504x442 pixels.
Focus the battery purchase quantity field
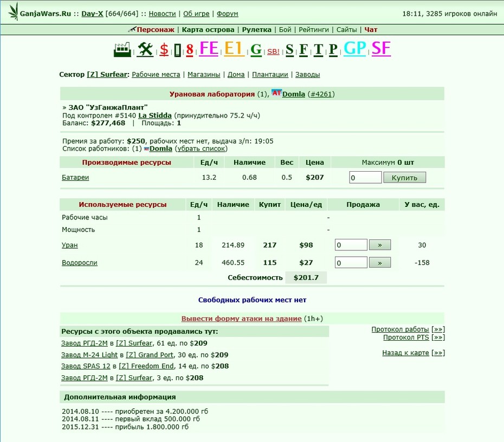(x=365, y=178)
